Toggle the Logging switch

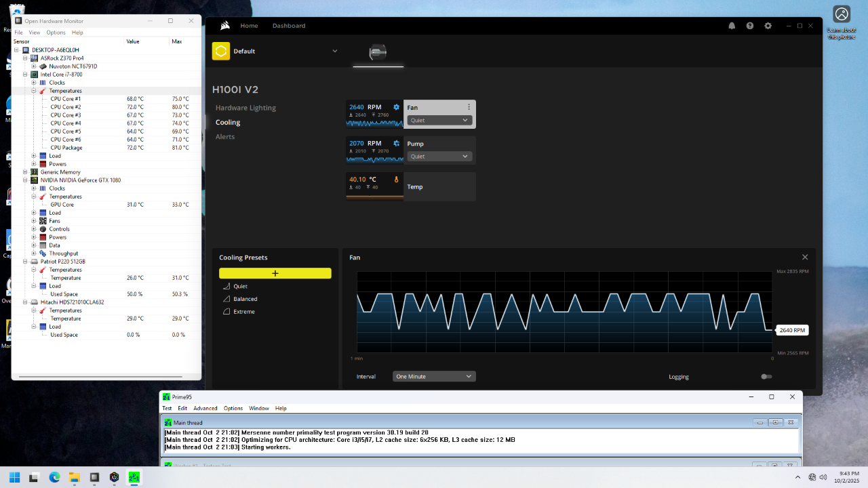766,377
